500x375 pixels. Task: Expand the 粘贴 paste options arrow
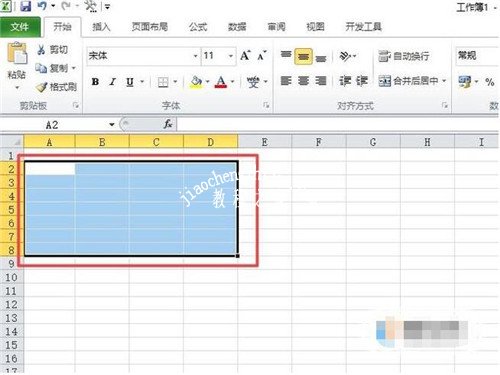[17, 88]
